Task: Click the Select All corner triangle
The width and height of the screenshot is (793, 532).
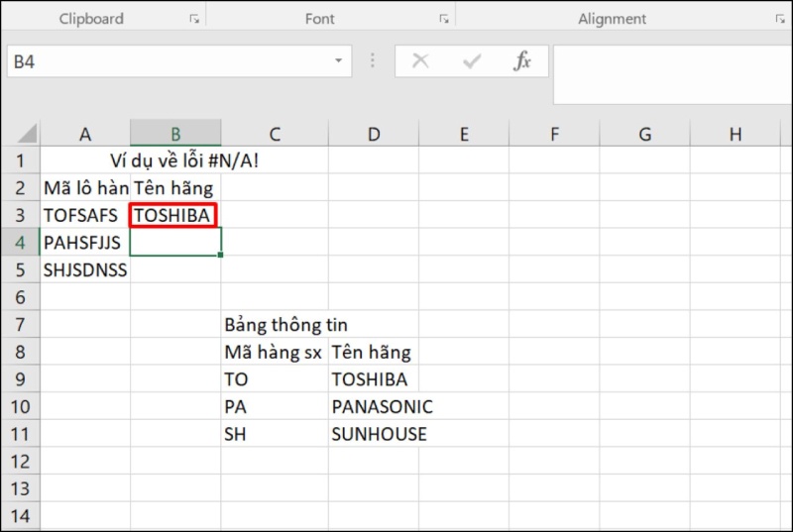Action: coord(27,134)
